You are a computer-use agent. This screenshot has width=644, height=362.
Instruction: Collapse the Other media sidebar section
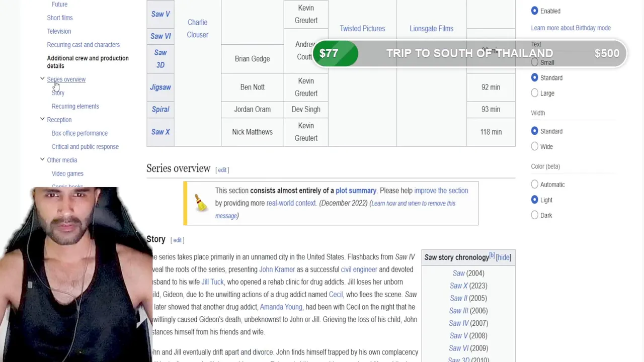pos(42,160)
